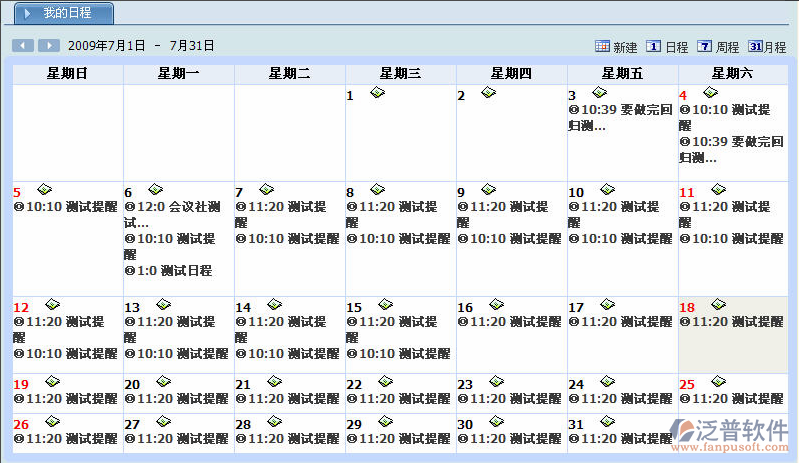Viewport: 799px width, 463px height.
Task: Click the add-event icon on July 11
Action: 717,189
